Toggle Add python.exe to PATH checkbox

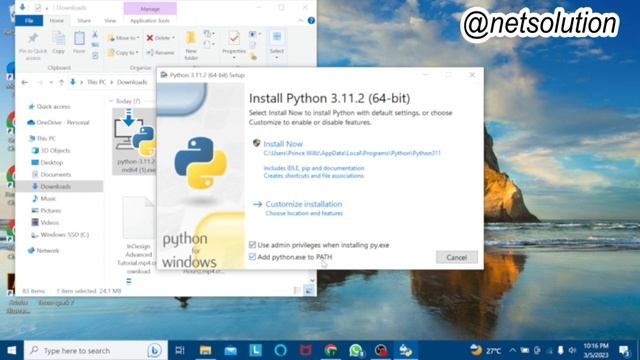(x=252, y=257)
